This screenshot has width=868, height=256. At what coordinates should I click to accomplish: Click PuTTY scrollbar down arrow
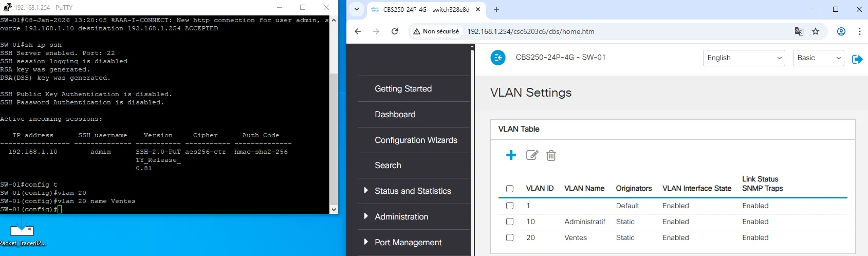point(334,209)
